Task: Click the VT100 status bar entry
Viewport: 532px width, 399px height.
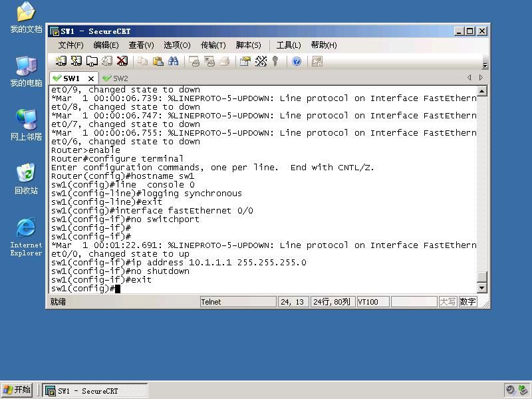Action: pos(373,302)
